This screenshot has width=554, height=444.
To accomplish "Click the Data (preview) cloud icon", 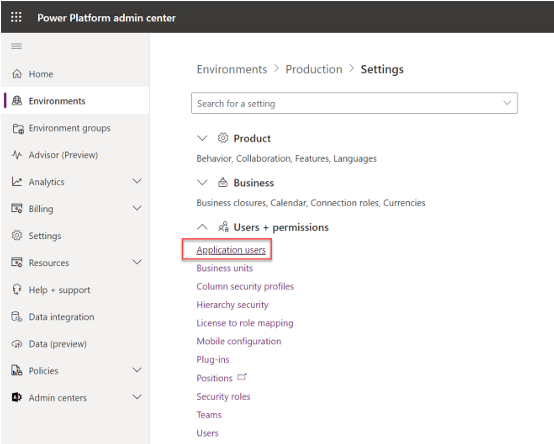I will [17, 344].
